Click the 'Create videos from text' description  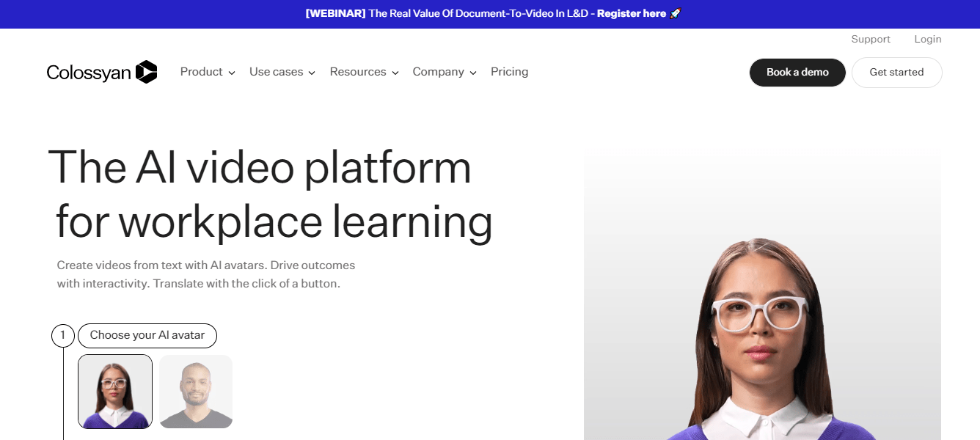click(x=206, y=274)
